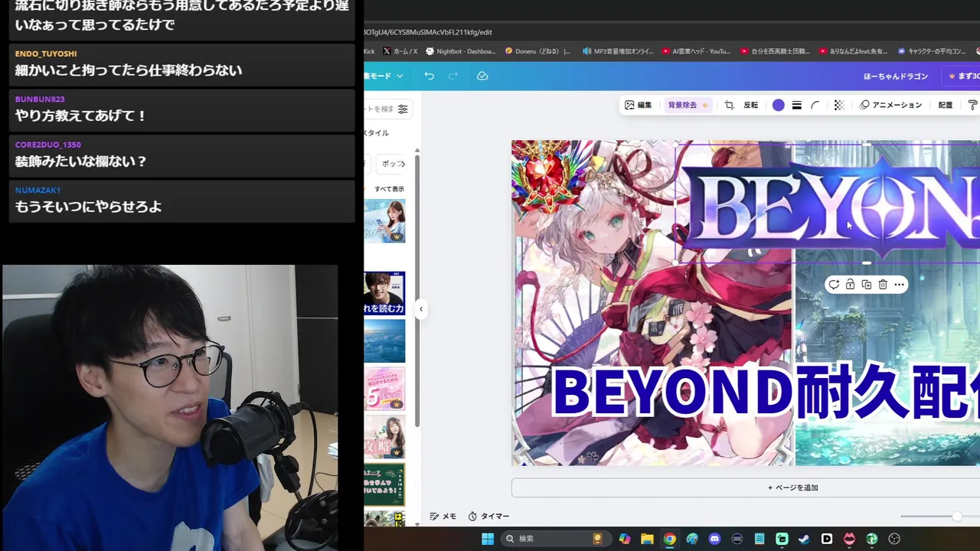The height and width of the screenshot is (551, 980).
Task: Open the ありなんだよfeat bookmark
Action: (853, 51)
